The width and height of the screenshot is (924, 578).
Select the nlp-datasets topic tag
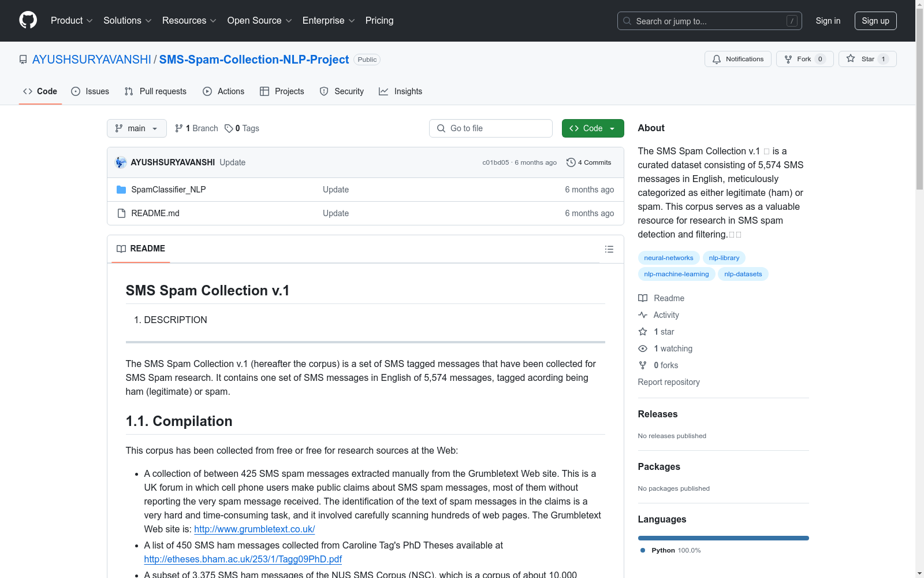tap(743, 274)
